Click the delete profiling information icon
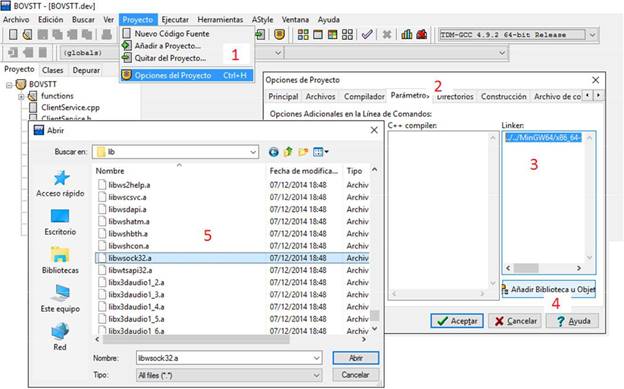The height and width of the screenshot is (389, 624). pyautogui.click(x=421, y=35)
